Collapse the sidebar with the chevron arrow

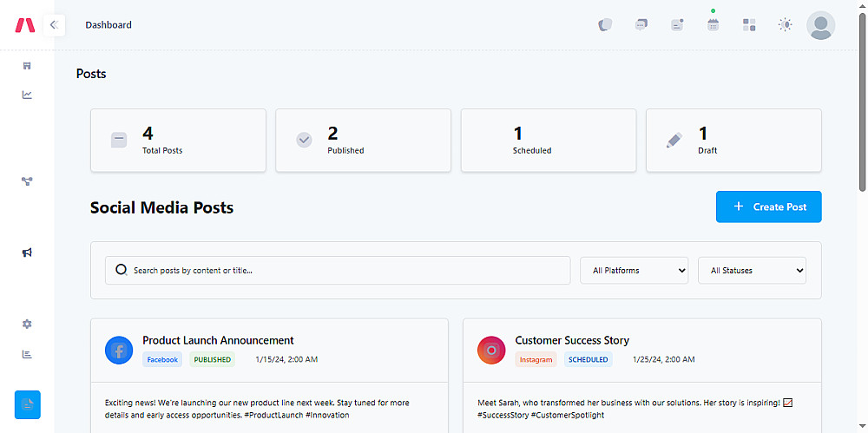54,25
